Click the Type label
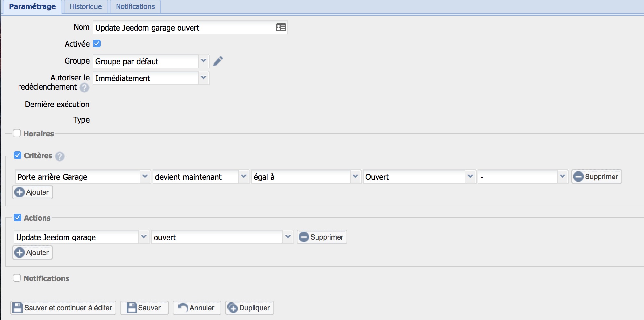644x320 pixels. pos(81,120)
